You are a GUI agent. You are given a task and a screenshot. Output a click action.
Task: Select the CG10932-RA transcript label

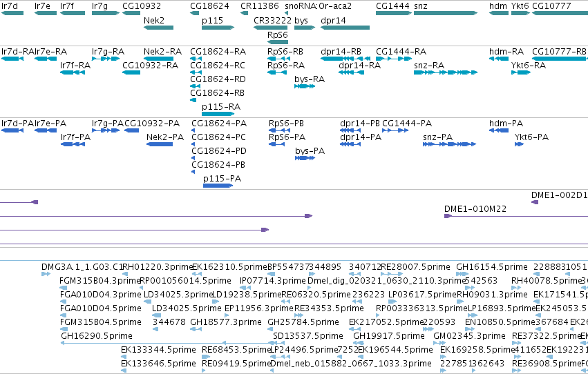click(151, 66)
